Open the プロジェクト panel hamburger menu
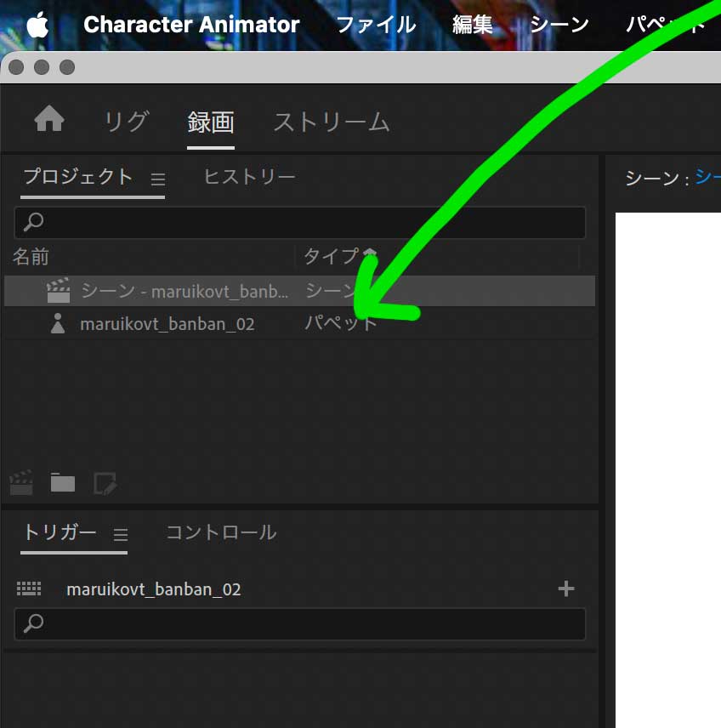 pos(157,179)
